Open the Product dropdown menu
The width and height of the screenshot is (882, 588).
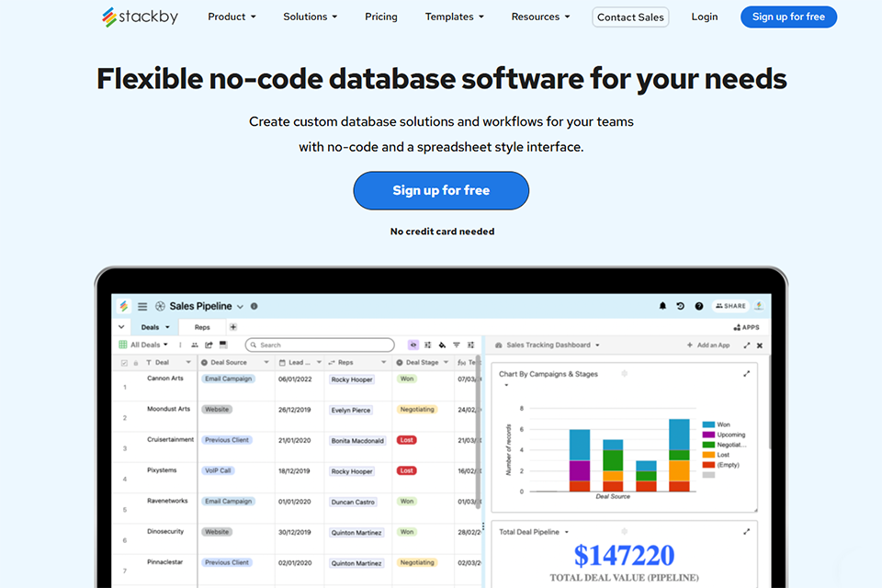(x=232, y=17)
